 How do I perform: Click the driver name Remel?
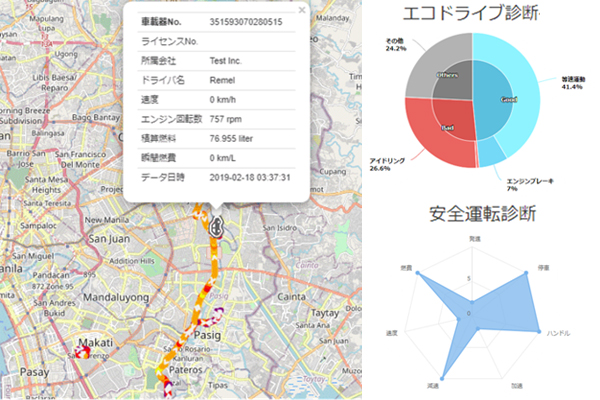pyautogui.click(x=222, y=80)
